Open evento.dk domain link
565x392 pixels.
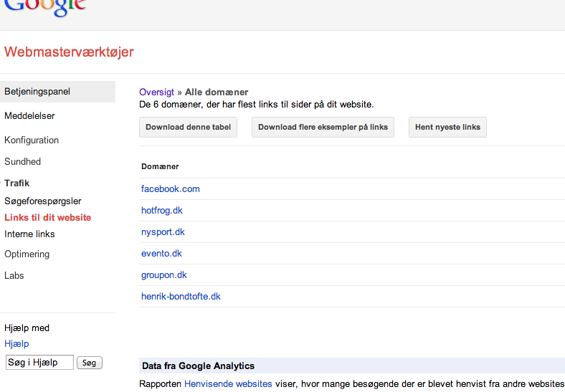(x=161, y=254)
